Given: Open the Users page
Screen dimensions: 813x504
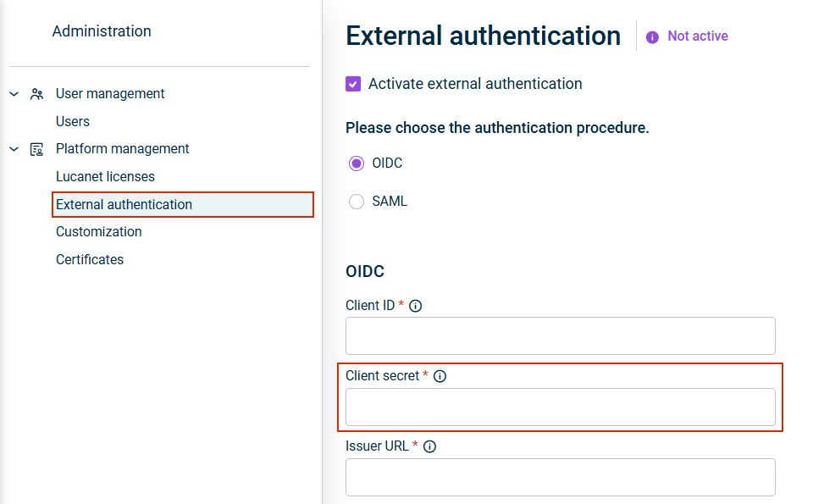Looking at the screenshot, I should (73, 121).
